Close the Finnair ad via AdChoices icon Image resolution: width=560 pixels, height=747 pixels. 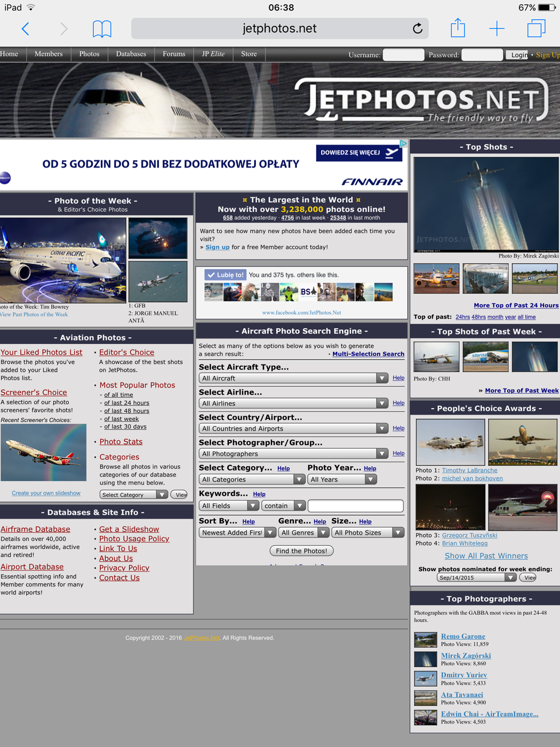click(404, 144)
